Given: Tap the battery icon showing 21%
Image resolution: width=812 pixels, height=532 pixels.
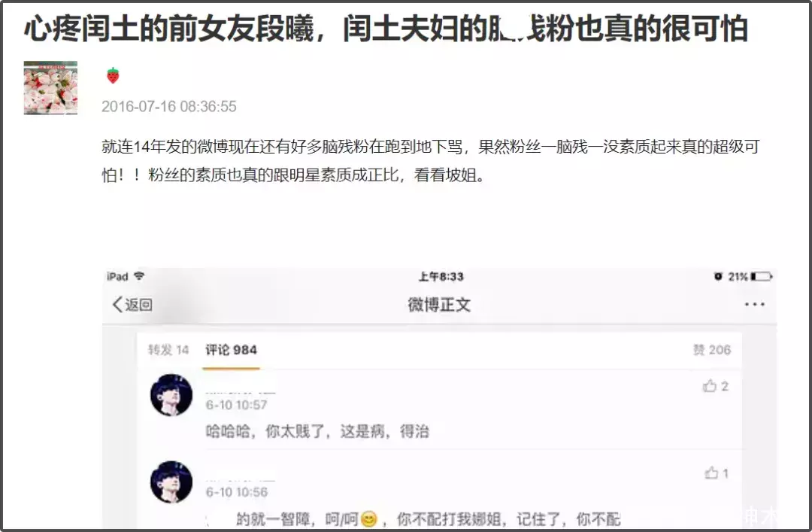Looking at the screenshot, I should click(x=762, y=276).
